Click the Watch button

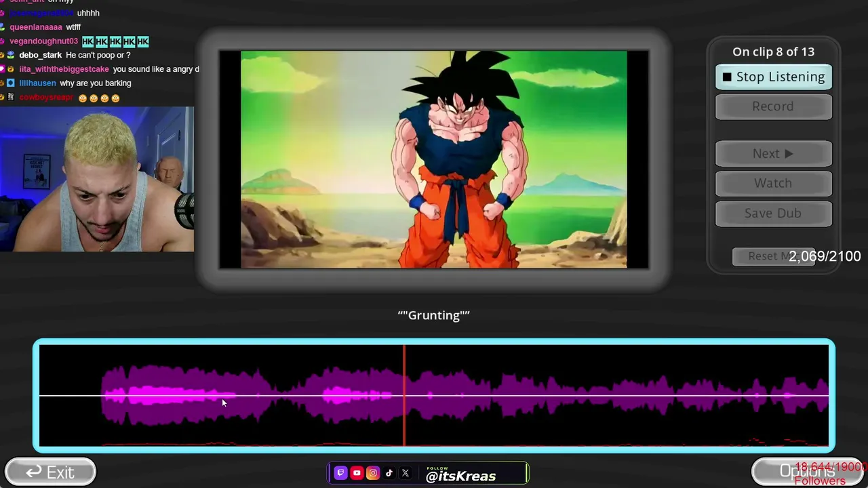774,183
